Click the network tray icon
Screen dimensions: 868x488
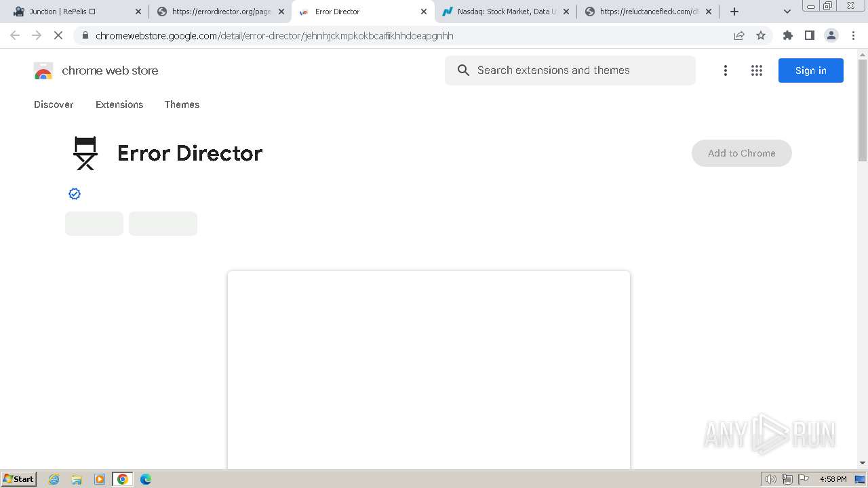tap(787, 479)
